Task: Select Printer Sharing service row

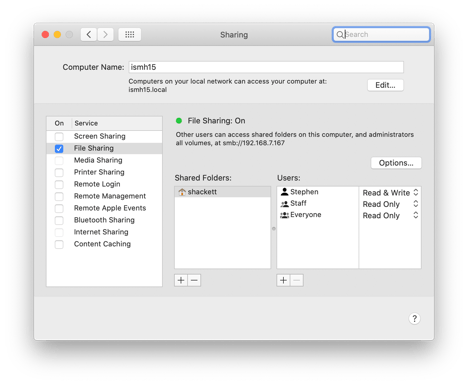Action: tap(104, 172)
